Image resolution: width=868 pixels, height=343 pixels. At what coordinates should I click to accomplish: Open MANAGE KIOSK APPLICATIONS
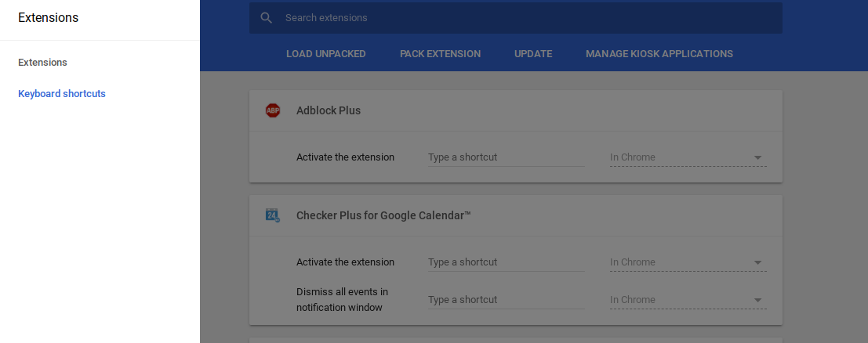[659, 54]
